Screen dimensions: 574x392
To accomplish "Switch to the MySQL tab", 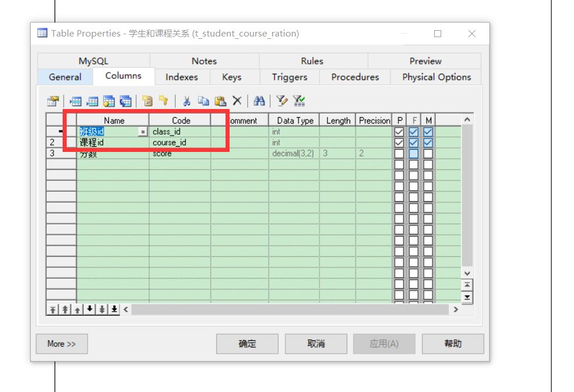I will (x=93, y=61).
